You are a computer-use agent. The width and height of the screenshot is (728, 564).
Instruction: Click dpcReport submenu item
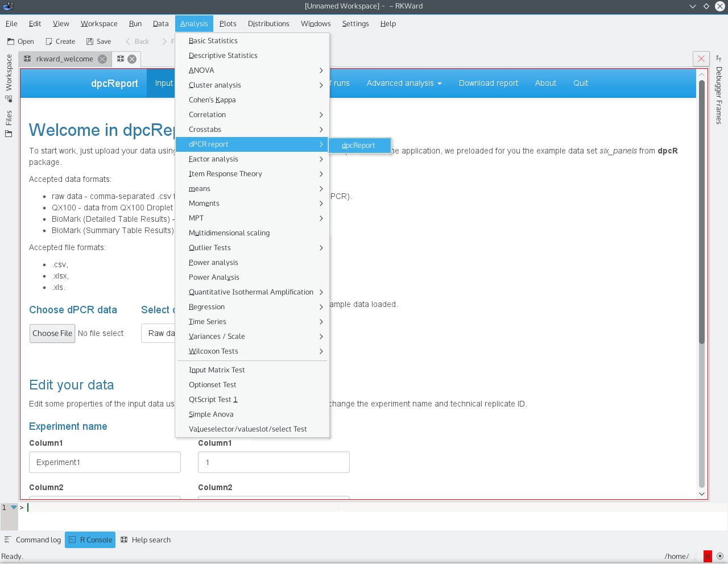coord(359,146)
